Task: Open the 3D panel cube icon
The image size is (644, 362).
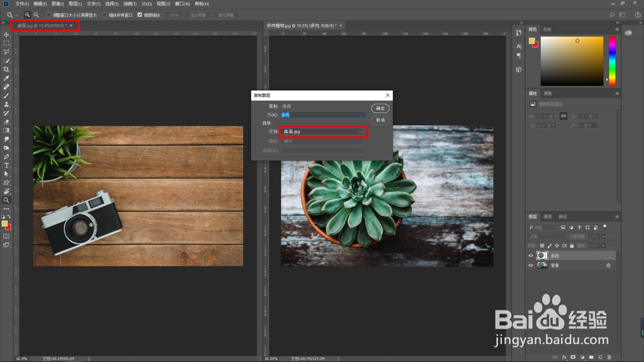Action: click(519, 70)
